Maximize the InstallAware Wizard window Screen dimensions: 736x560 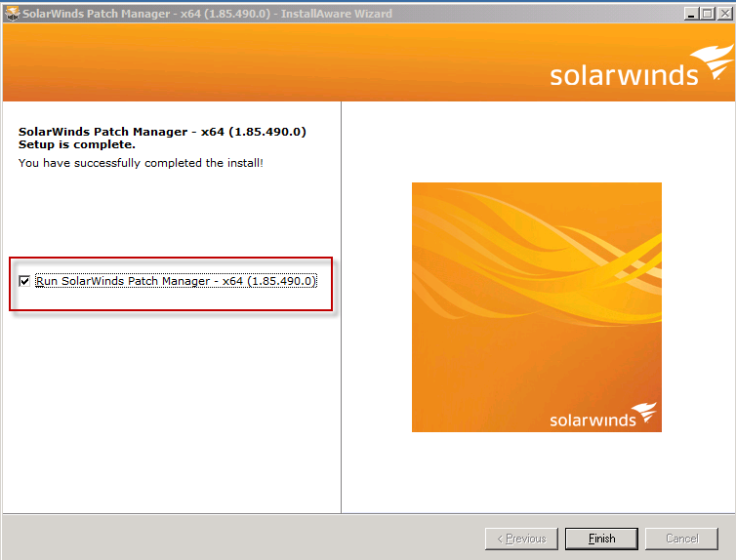pos(707,14)
